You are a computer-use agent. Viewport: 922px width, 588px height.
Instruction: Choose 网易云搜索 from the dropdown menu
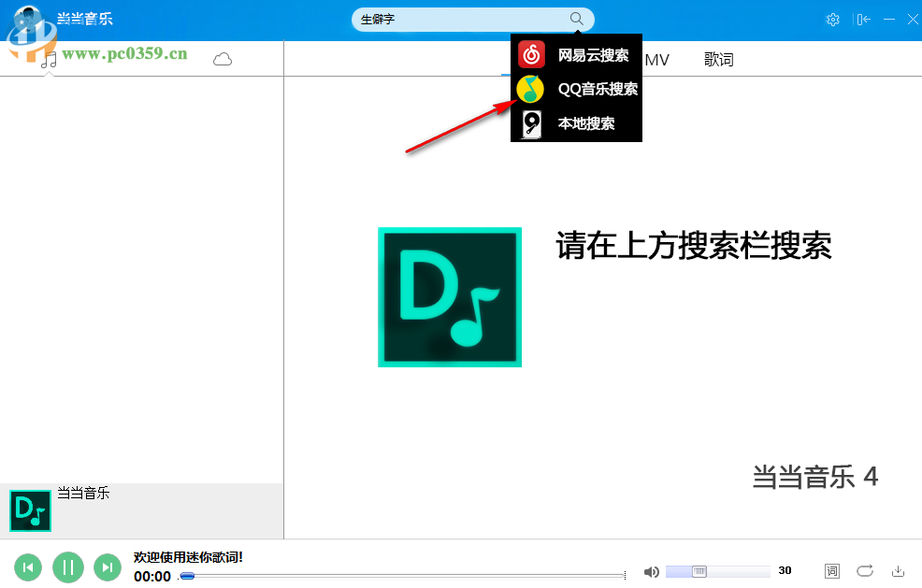coord(592,53)
